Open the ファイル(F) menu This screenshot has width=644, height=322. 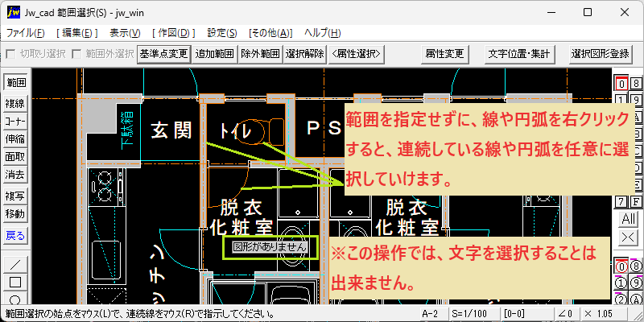[26, 33]
